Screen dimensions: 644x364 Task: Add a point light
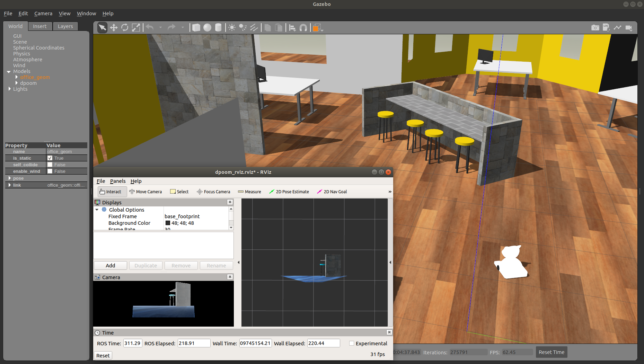232,28
